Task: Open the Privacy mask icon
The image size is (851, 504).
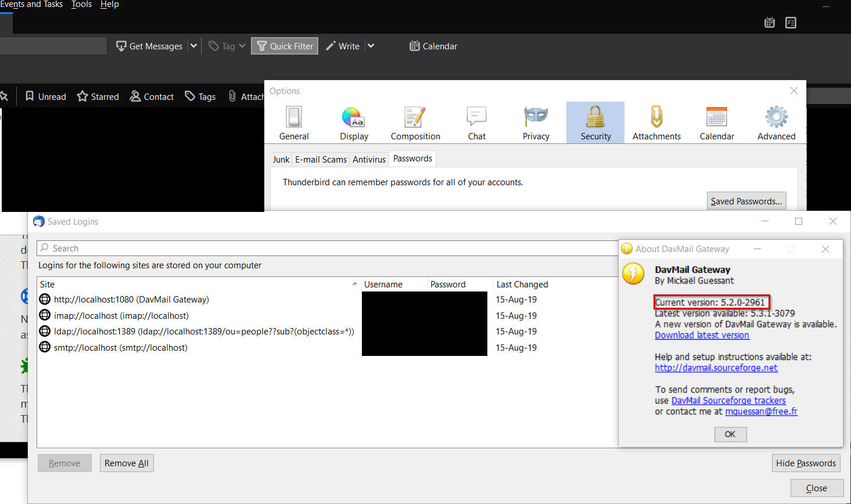Action: [x=536, y=122]
